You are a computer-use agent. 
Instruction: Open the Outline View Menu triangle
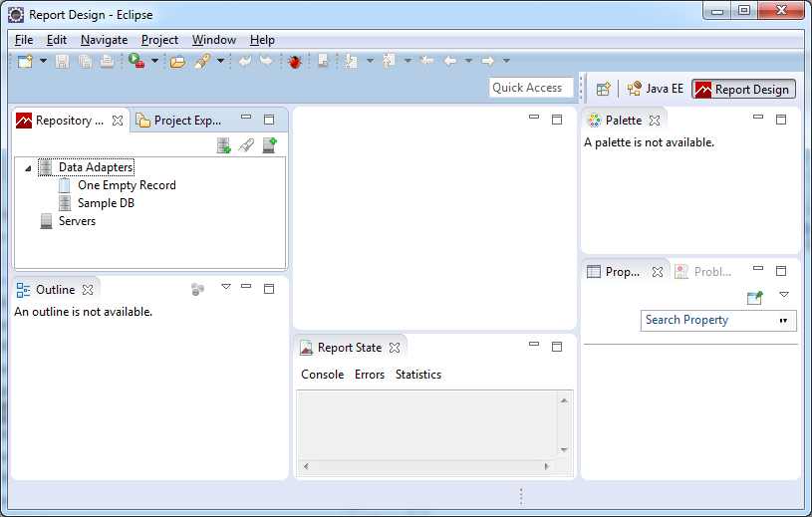226,286
